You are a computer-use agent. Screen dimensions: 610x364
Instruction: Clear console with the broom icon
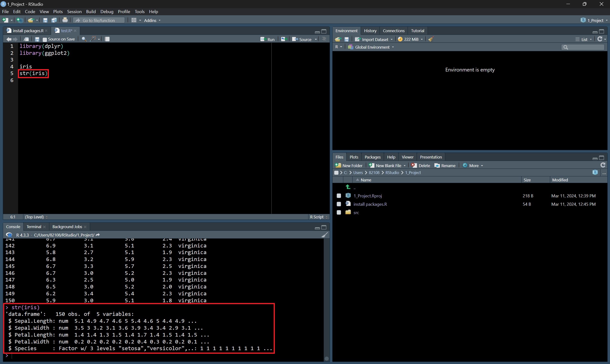[324, 235]
